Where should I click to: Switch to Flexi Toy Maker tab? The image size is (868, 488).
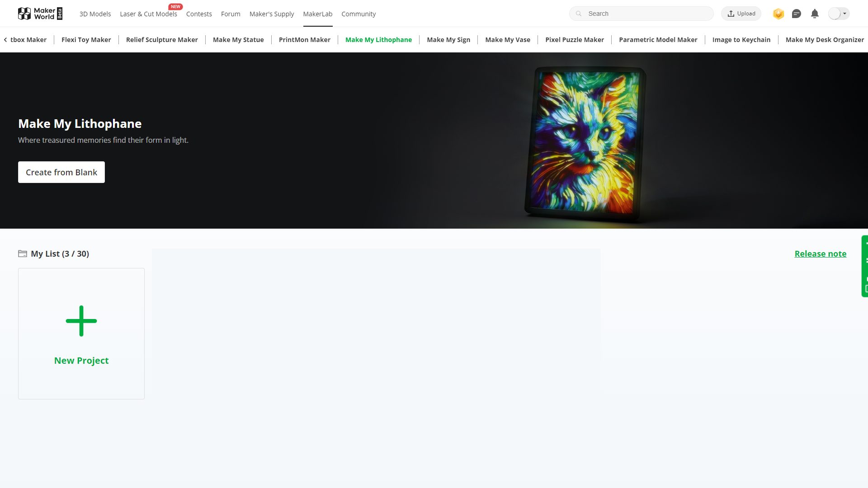86,40
